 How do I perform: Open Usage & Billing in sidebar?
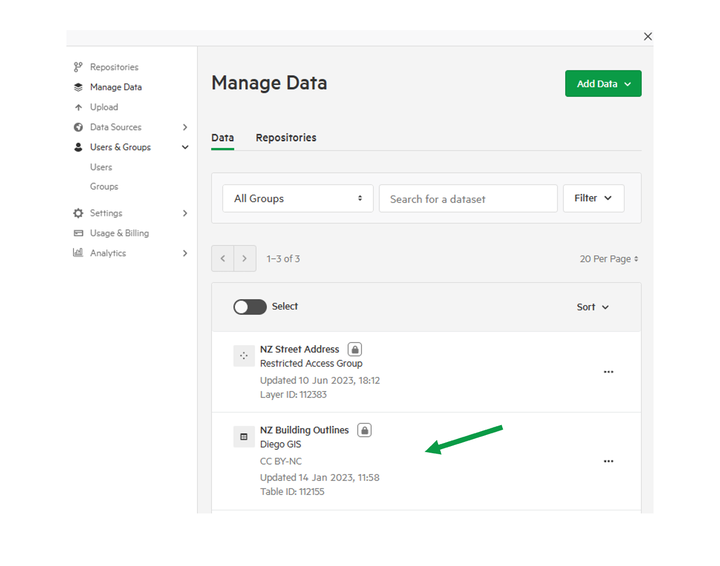pyautogui.click(x=119, y=233)
